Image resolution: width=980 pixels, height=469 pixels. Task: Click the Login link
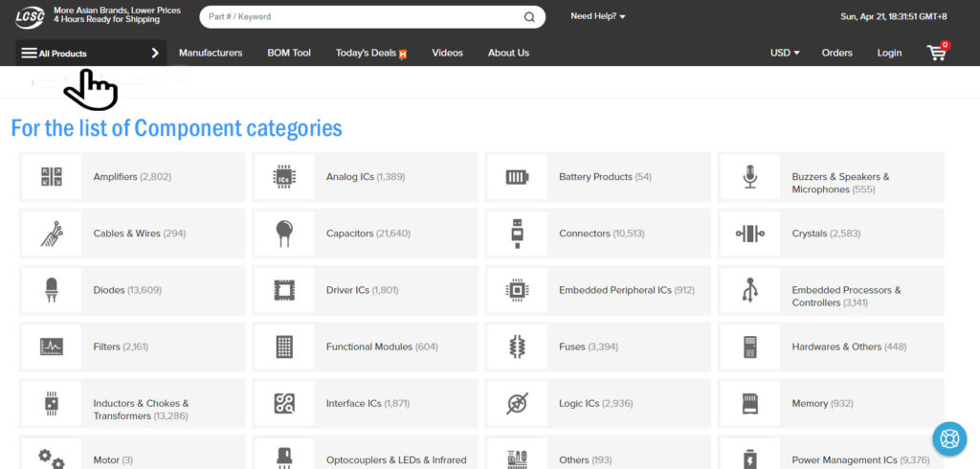889,54
